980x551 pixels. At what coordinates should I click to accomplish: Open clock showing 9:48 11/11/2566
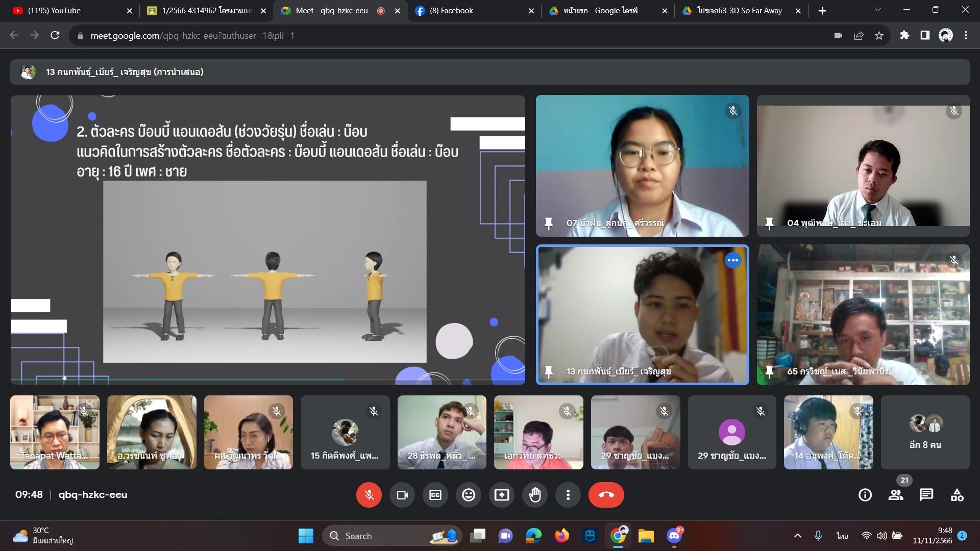pyautogui.click(x=933, y=536)
